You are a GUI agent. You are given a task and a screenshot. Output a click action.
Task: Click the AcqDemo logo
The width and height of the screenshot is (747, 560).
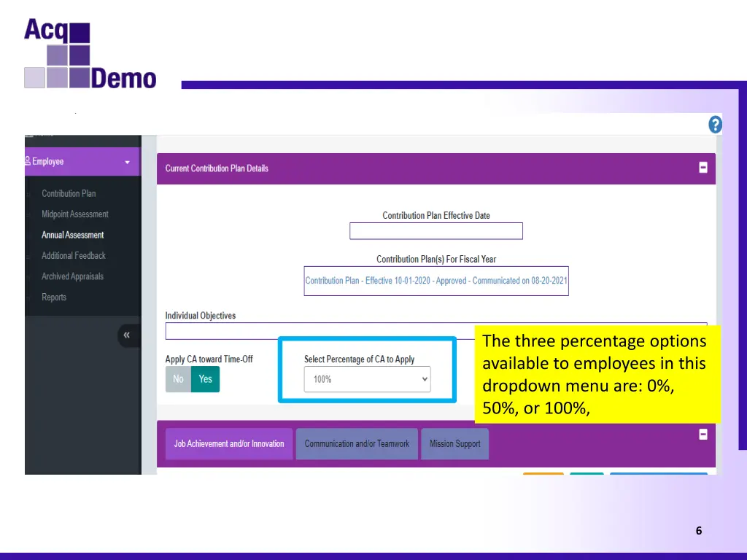(90, 53)
